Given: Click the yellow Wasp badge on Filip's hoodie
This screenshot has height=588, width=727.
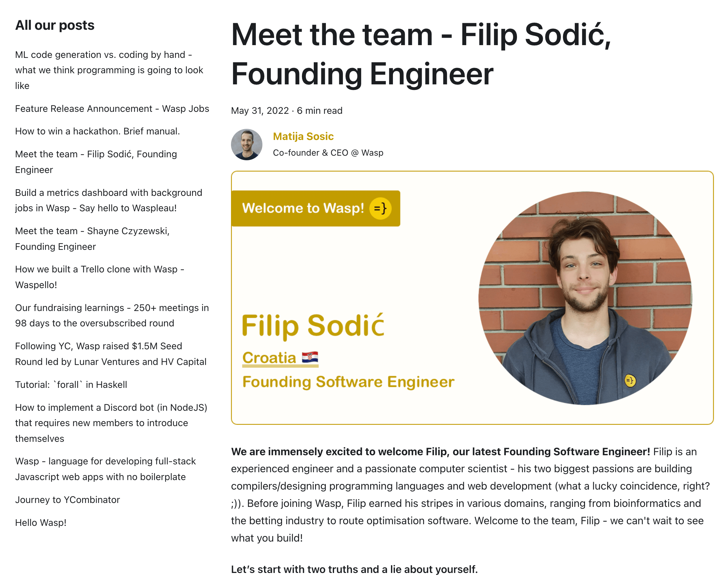Looking at the screenshot, I should click(630, 381).
